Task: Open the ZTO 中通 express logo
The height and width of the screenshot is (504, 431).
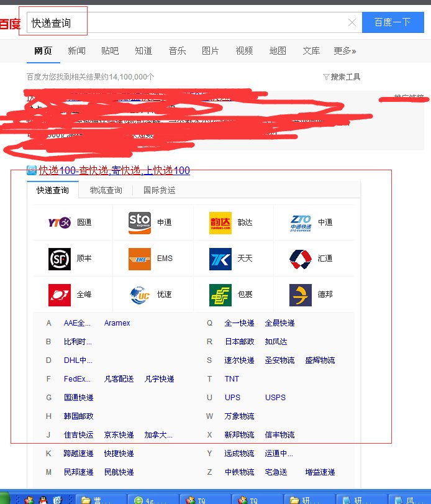Action: [x=301, y=223]
